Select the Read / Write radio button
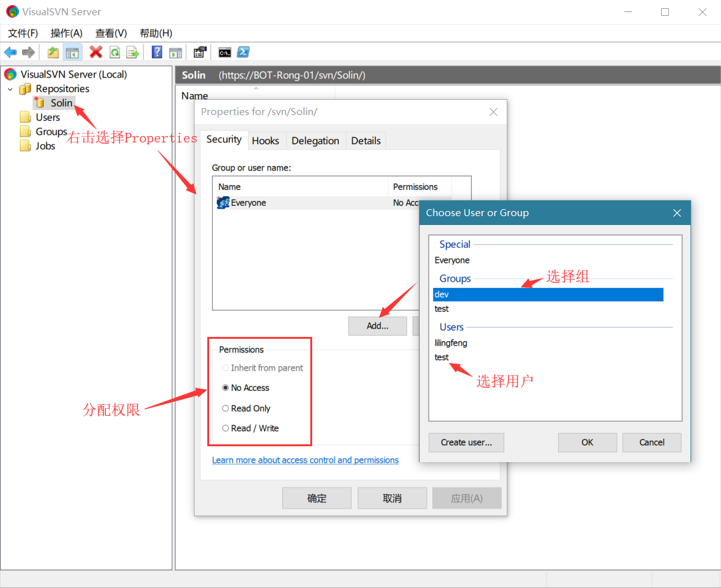721x588 pixels. [225, 428]
